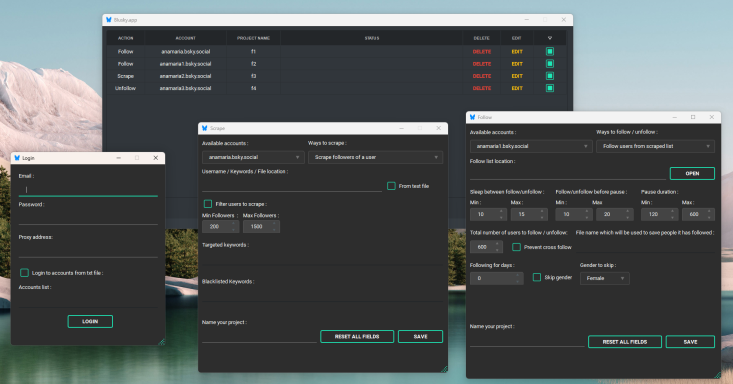Open 'Ways to follow / unfollow' dropdown
Image resolution: width=733 pixels, height=384 pixels.
pos(655,146)
